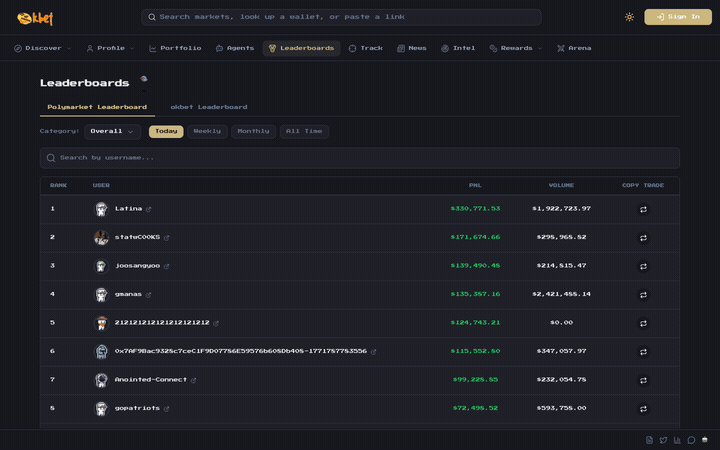Open the Portfolio nav item
Screen dimensions: 720x450
click(x=175, y=48)
